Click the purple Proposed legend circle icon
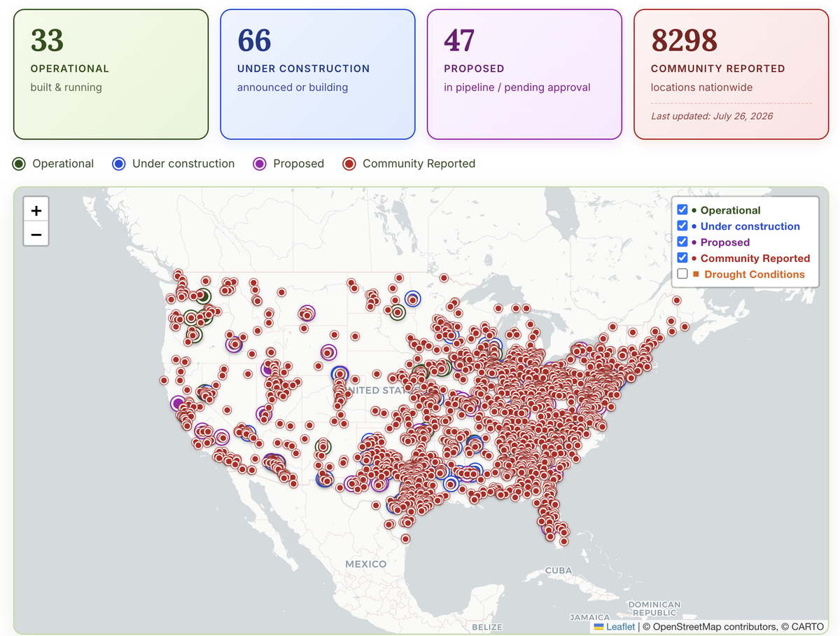 [x=260, y=164]
